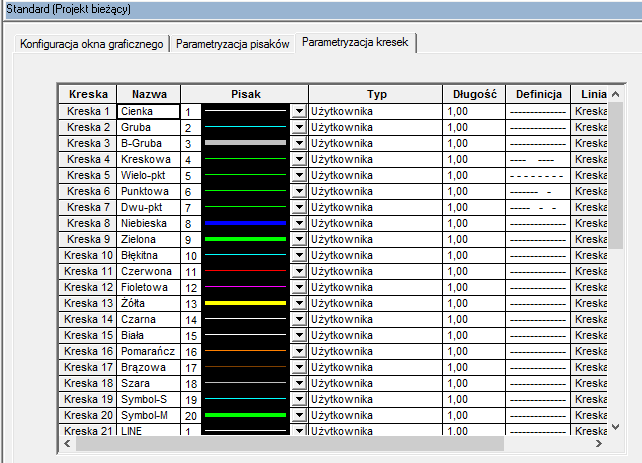Viewport: 642px width, 463px height.
Task: Open the pen dropdown for Kreska 11 Czerwona
Action: [299, 271]
